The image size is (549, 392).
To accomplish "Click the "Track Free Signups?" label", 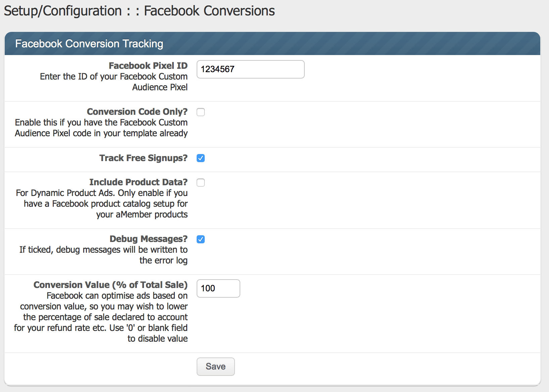I will (143, 158).
